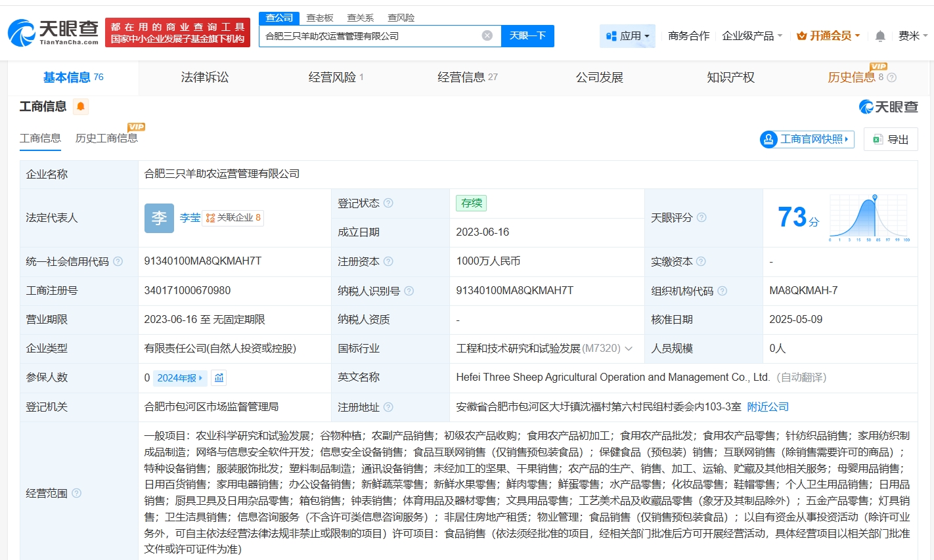Click the 登记机关 value 合肥市包河区市场监督管理局
The image size is (934, 560).
(211, 407)
